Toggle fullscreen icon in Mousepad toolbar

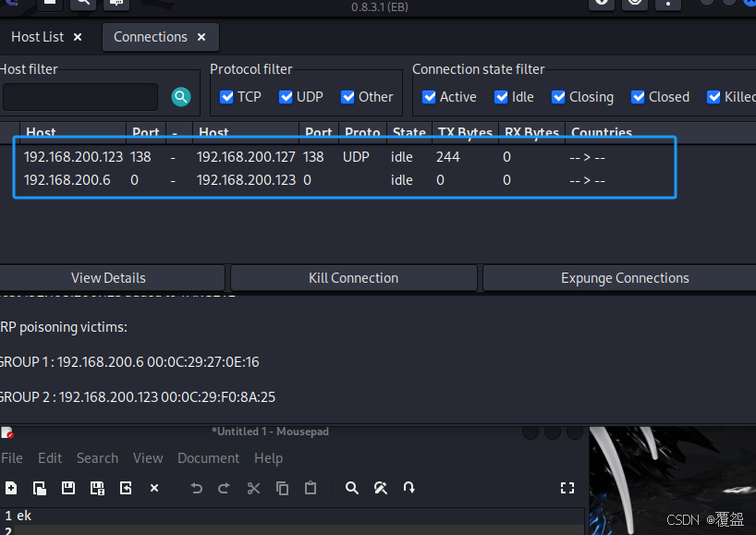click(567, 488)
